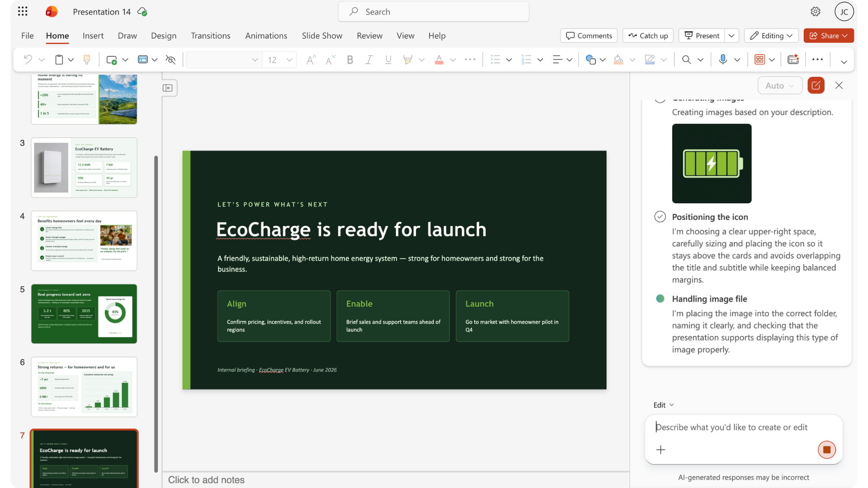Viewport: 868px width, 488px height.
Task: Switch to the Transitions tab
Action: pos(210,36)
